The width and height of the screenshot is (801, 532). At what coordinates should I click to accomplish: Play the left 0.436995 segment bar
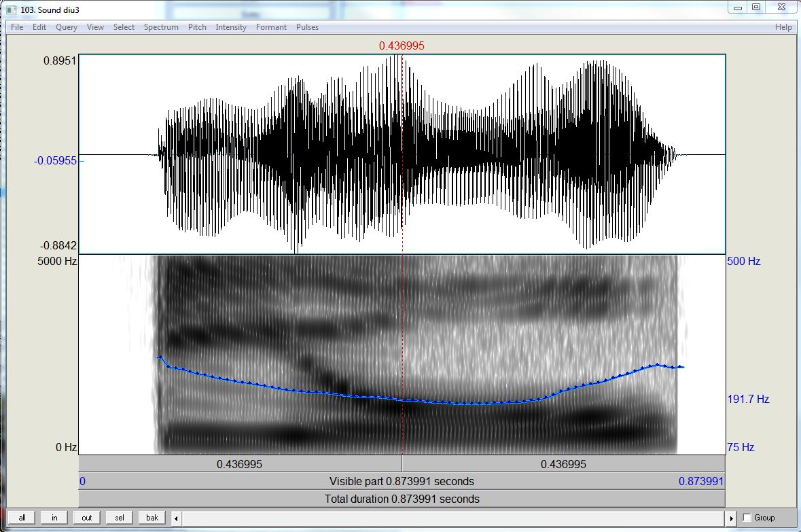click(240, 464)
